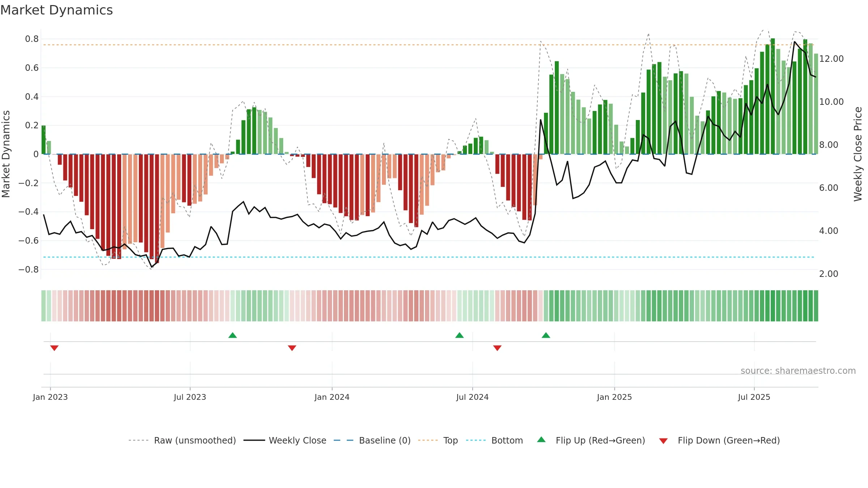Toggle the Flip Down (Green→Red) legend entry

coord(719,440)
